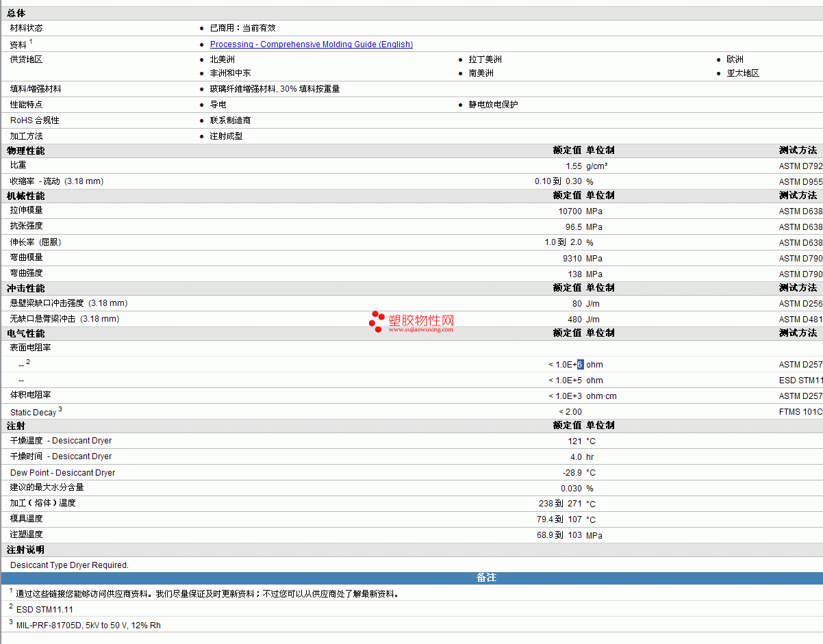Click the 注射说明 section header
823x644 pixels.
coord(26,550)
